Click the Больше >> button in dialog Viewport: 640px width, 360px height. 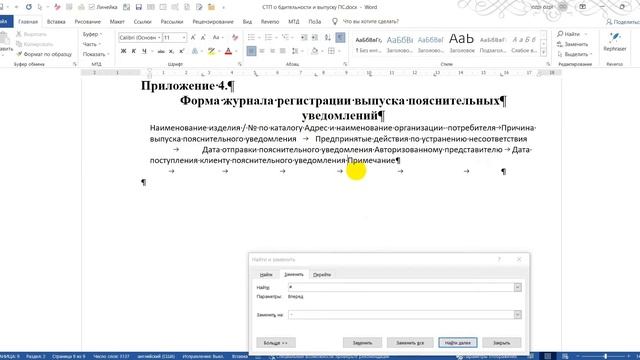[x=276, y=343]
